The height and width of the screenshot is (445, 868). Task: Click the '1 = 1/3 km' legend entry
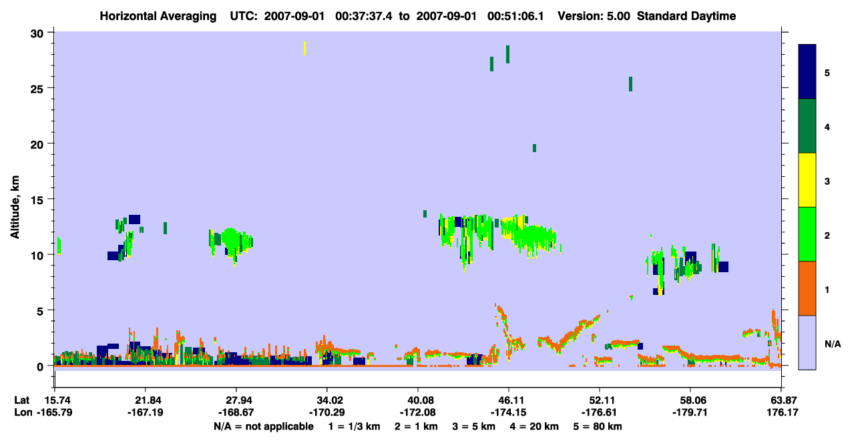(x=355, y=426)
